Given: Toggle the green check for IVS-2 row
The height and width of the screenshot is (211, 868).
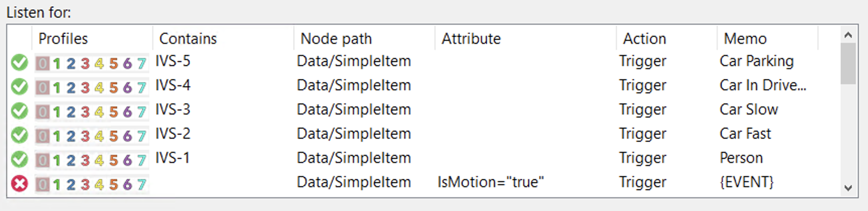Looking at the screenshot, I should 20,135.
